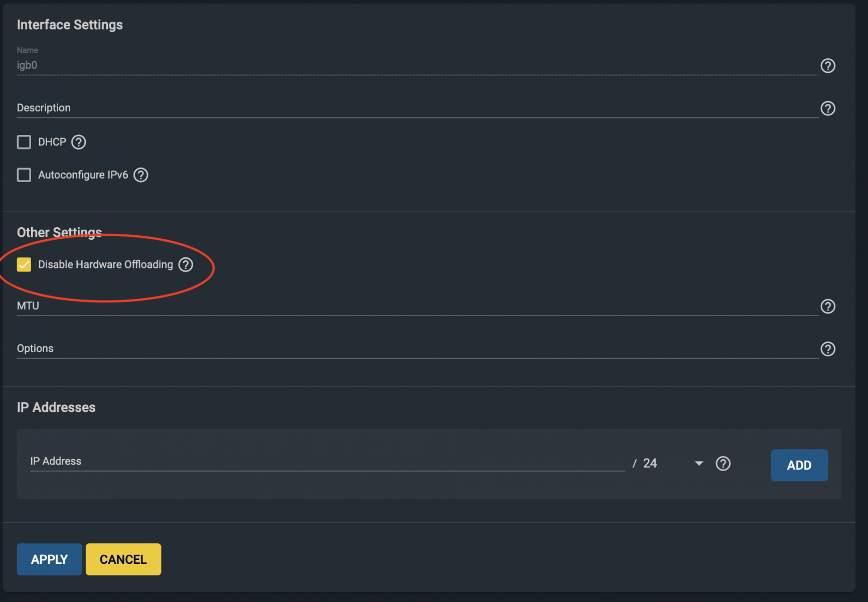Open help icon for Name field

coord(827,66)
